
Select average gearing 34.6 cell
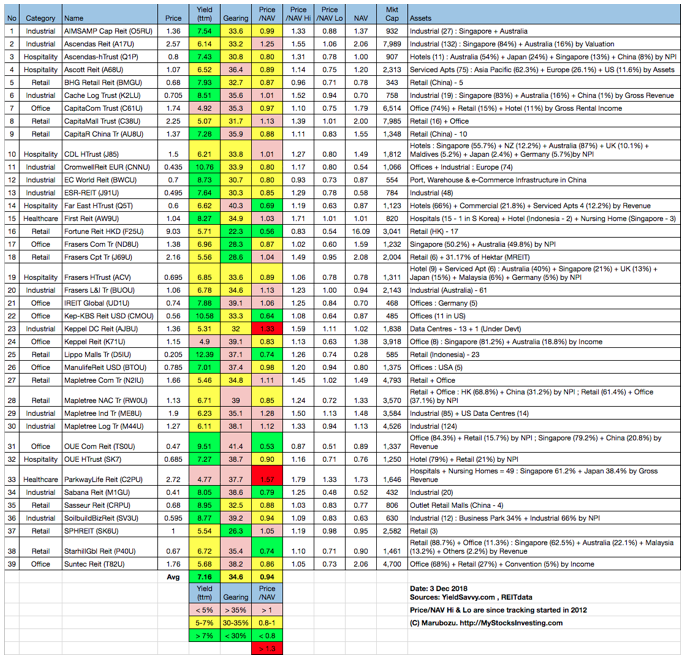[x=236, y=577]
